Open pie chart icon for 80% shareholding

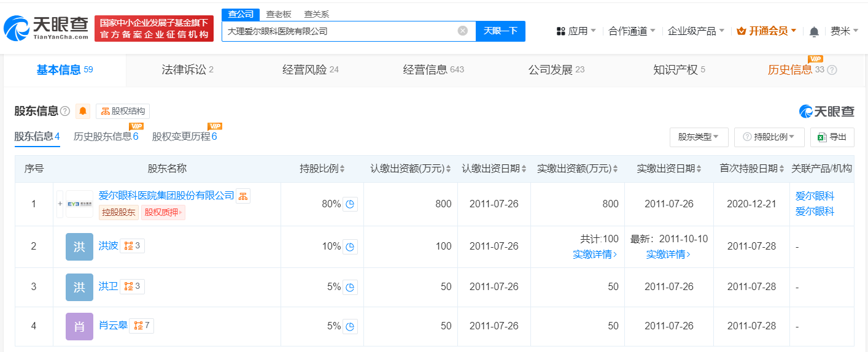350,204
